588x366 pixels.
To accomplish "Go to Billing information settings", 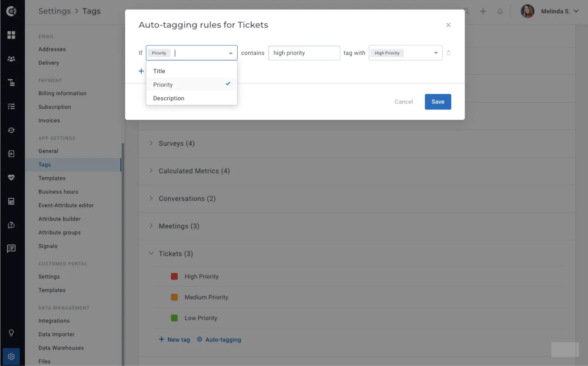I will click(62, 93).
